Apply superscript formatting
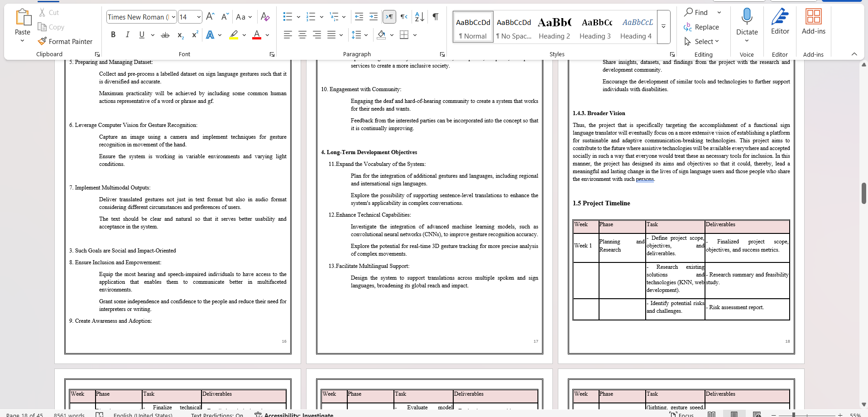Viewport: 868px width, 417px height. pos(195,34)
